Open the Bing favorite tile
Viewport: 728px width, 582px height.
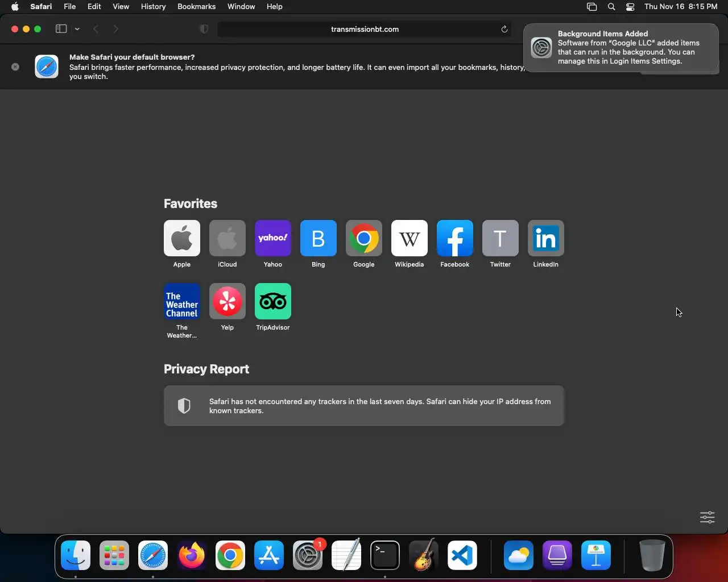pos(318,238)
